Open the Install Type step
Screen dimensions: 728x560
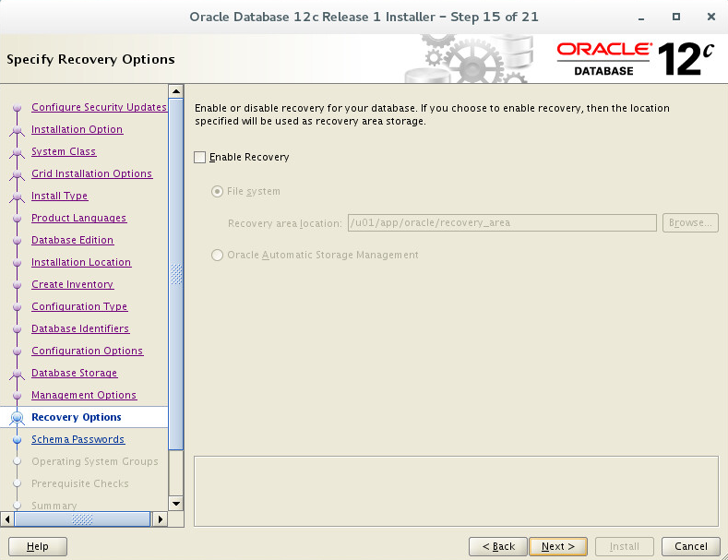59,196
